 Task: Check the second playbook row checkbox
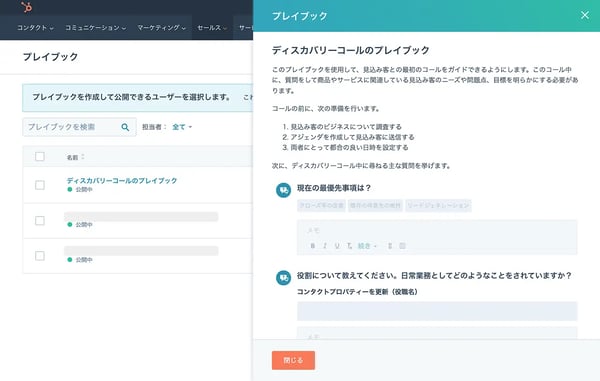40,221
